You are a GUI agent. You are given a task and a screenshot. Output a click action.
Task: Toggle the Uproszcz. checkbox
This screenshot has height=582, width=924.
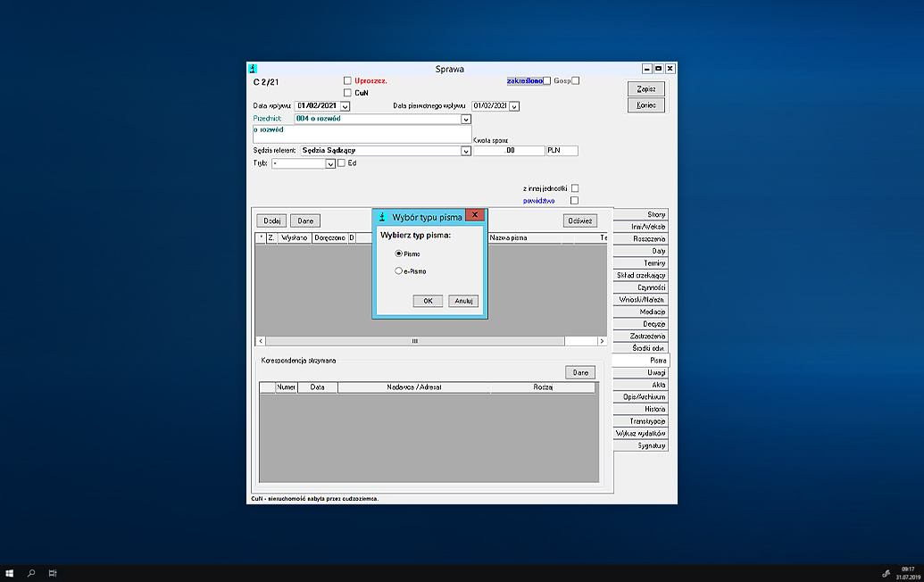347,80
